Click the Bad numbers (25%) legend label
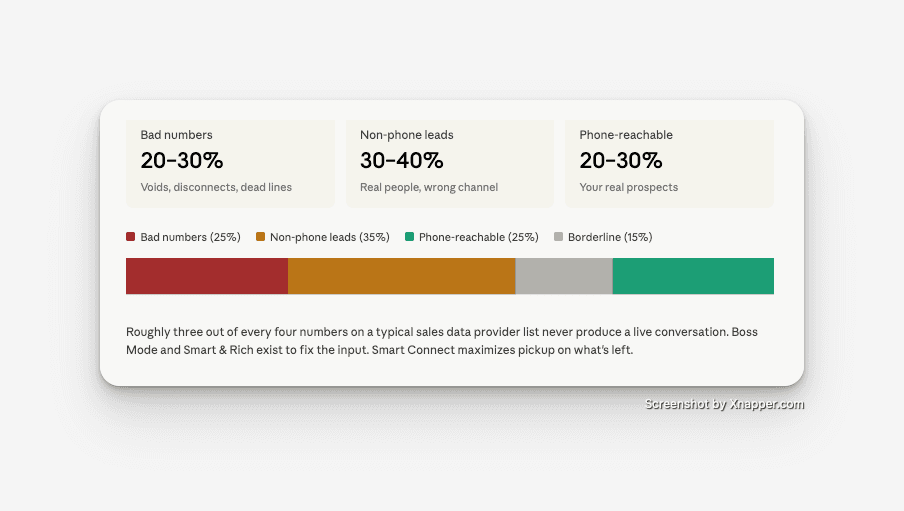Viewport: 904px width, 511px height. pos(190,237)
